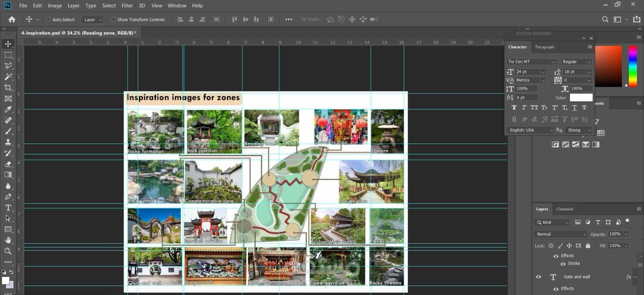Open the Metrics kerning dropdown
This screenshot has height=295, width=644.
point(543,80)
